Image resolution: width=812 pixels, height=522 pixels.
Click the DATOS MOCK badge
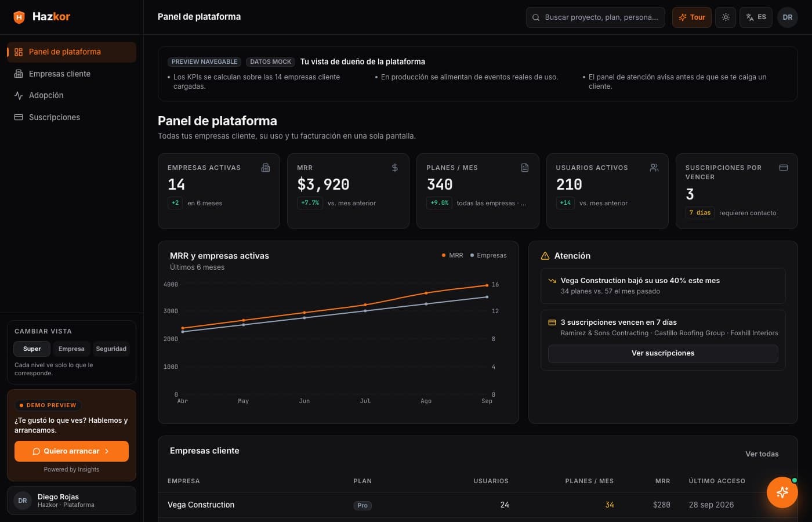[x=271, y=61]
